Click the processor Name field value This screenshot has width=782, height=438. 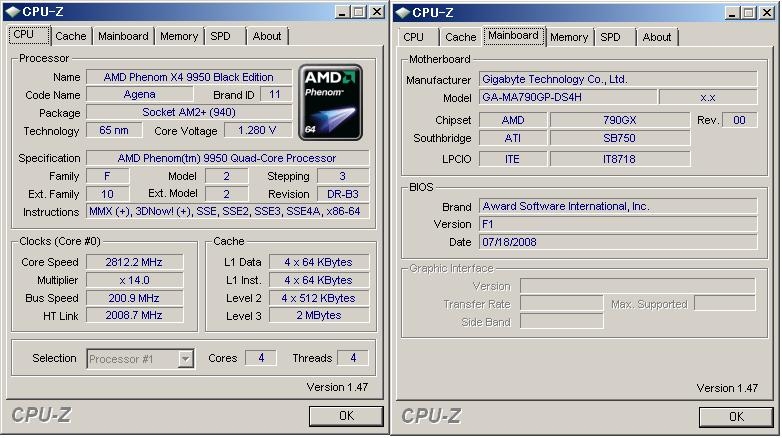189,77
